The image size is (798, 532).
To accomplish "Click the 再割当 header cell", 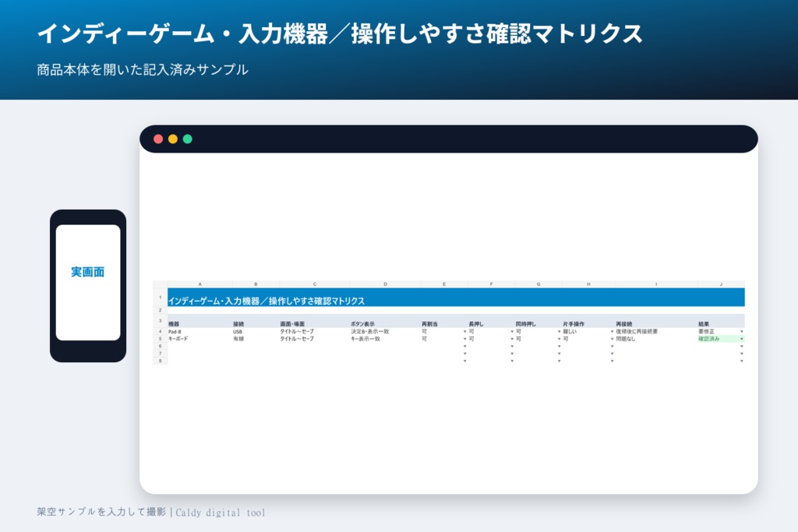I will click(x=444, y=322).
